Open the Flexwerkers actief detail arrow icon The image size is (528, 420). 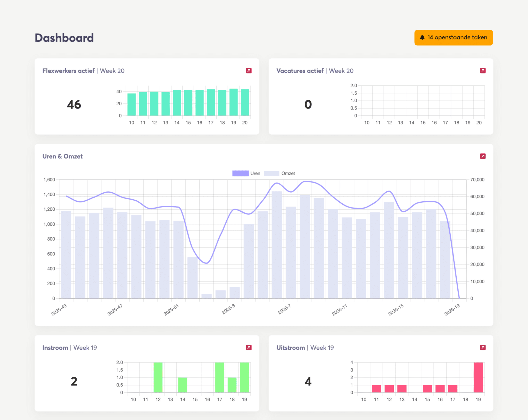[249, 71]
